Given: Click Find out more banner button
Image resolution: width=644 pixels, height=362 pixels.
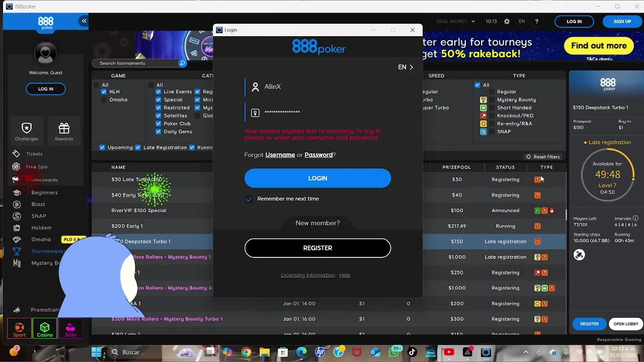Looking at the screenshot, I should [599, 46].
